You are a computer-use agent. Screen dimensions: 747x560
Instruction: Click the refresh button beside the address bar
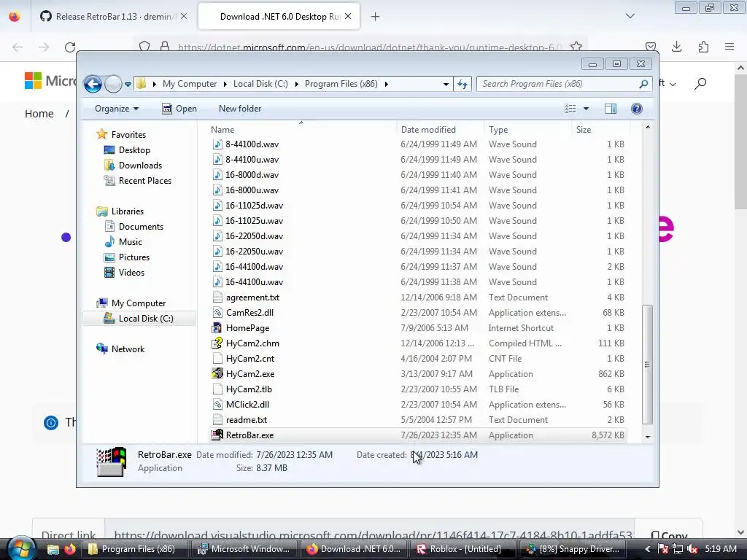tap(462, 85)
